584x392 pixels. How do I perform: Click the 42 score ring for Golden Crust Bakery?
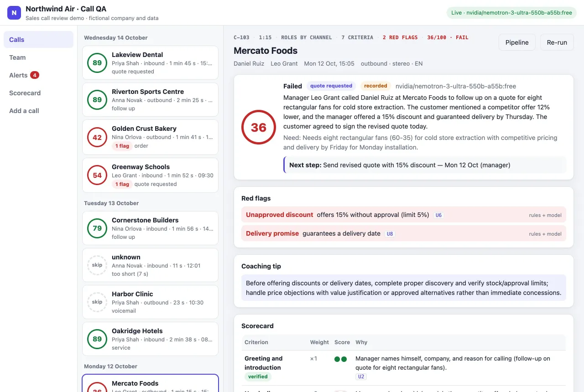(x=97, y=137)
